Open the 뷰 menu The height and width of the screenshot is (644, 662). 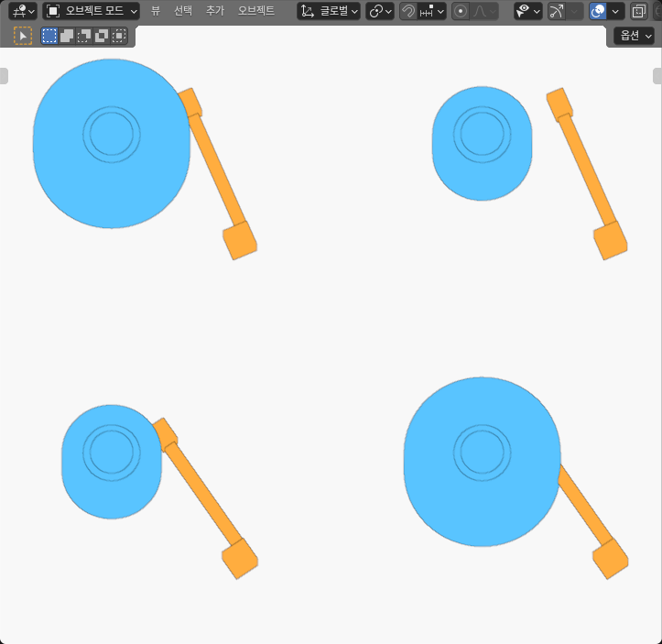(x=156, y=11)
